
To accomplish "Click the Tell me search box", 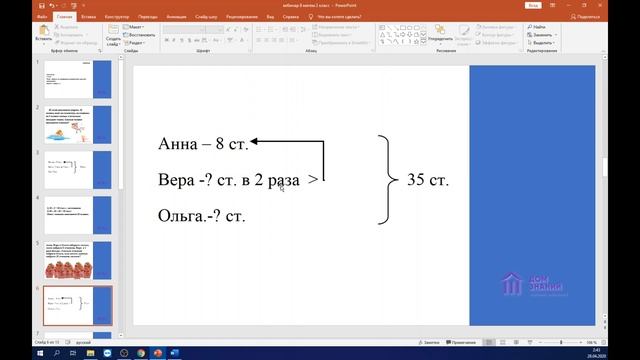I will pos(336,17).
